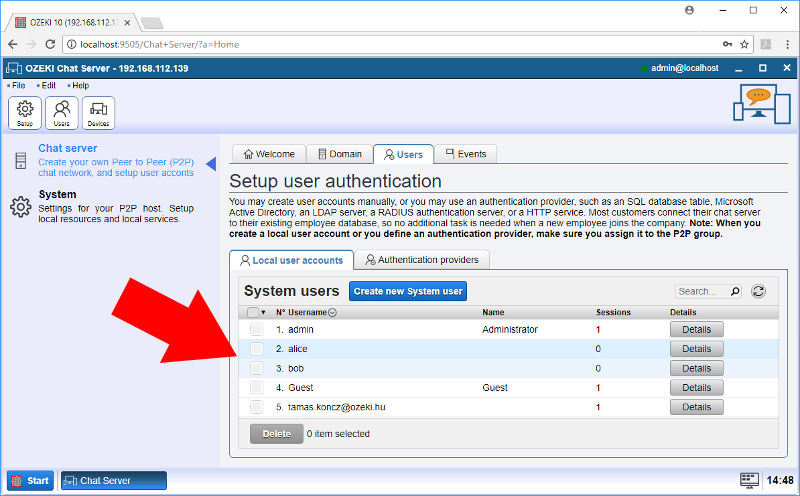Check the box for user admin
800x496 pixels.
(257, 330)
